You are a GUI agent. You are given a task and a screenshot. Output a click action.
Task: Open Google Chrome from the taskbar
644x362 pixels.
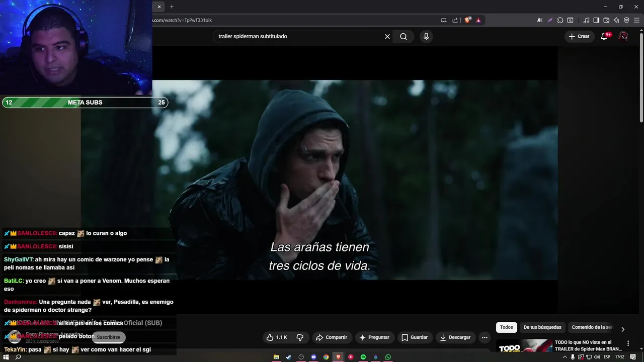point(326,357)
